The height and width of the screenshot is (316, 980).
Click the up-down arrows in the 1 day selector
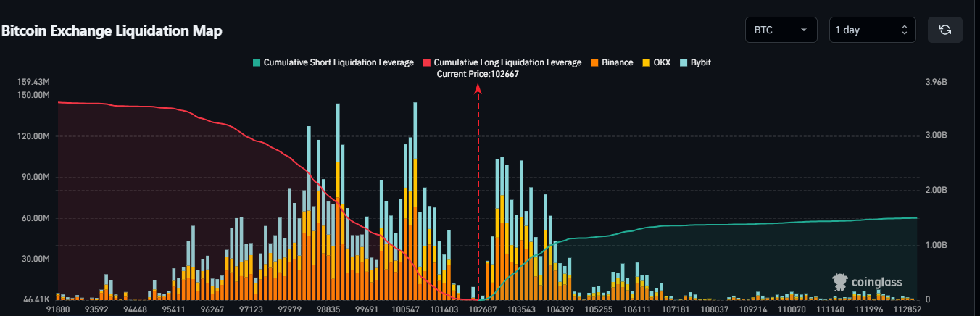[904, 30]
